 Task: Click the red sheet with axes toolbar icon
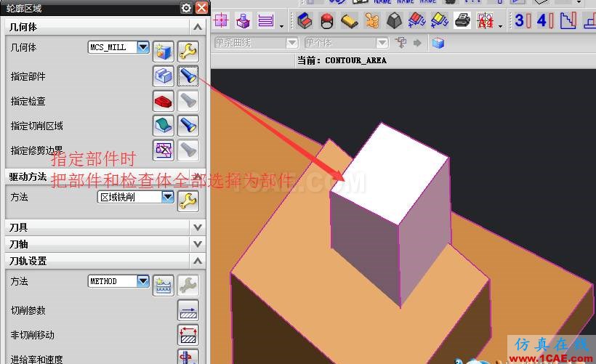417,20
